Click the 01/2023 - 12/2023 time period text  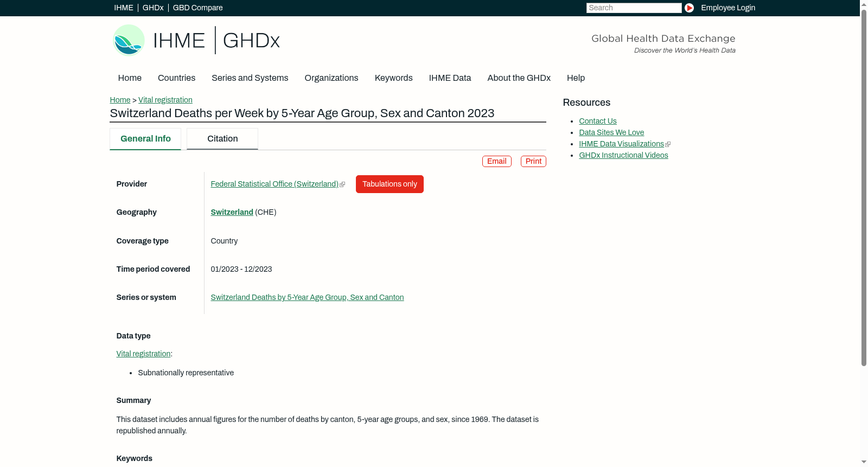click(241, 270)
